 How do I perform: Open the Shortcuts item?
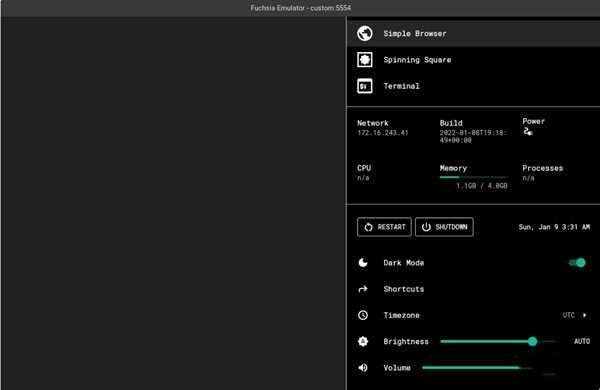coord(473,289)
